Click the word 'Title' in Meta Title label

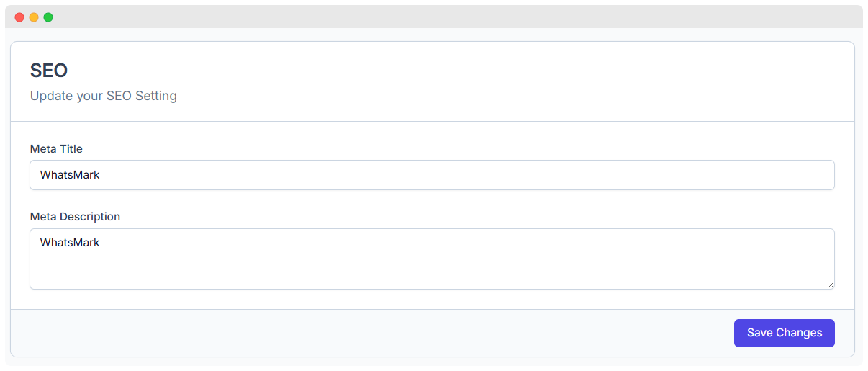coord(71,149)
